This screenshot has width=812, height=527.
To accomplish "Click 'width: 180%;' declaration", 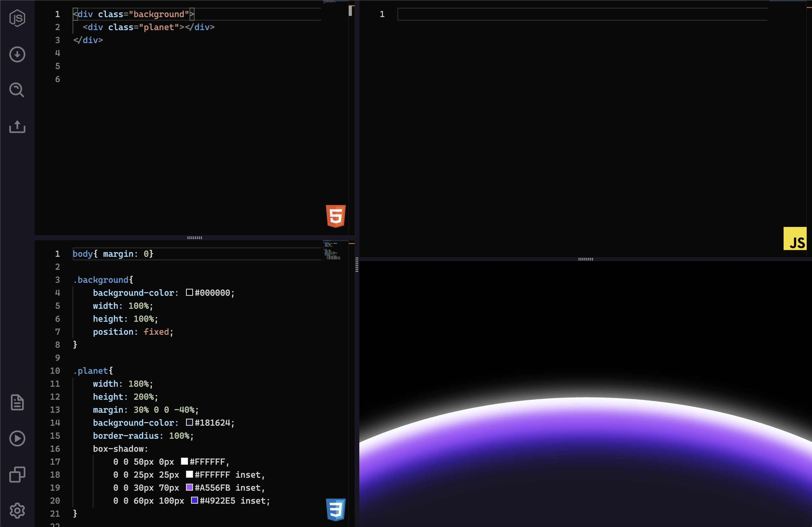I will click(x=123, y=384).
